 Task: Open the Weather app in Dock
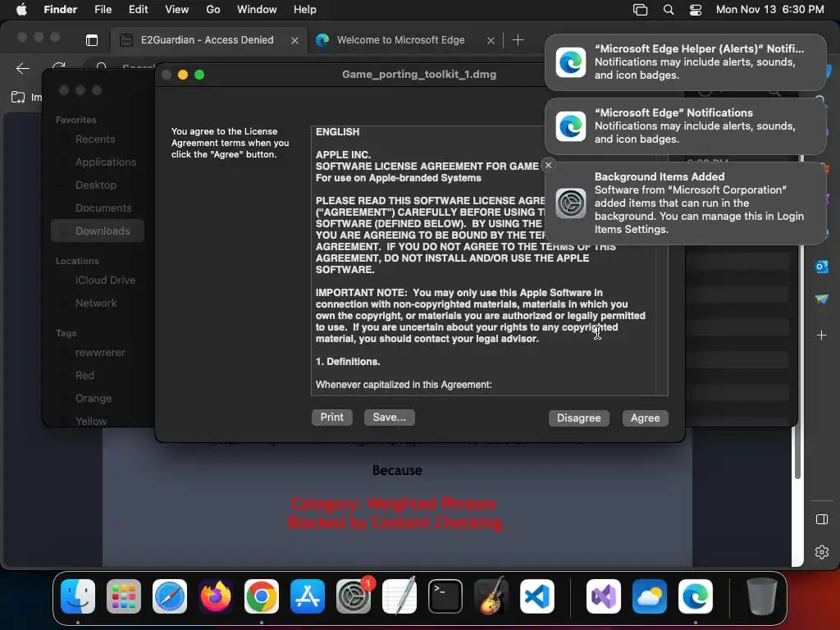(650, 596)
